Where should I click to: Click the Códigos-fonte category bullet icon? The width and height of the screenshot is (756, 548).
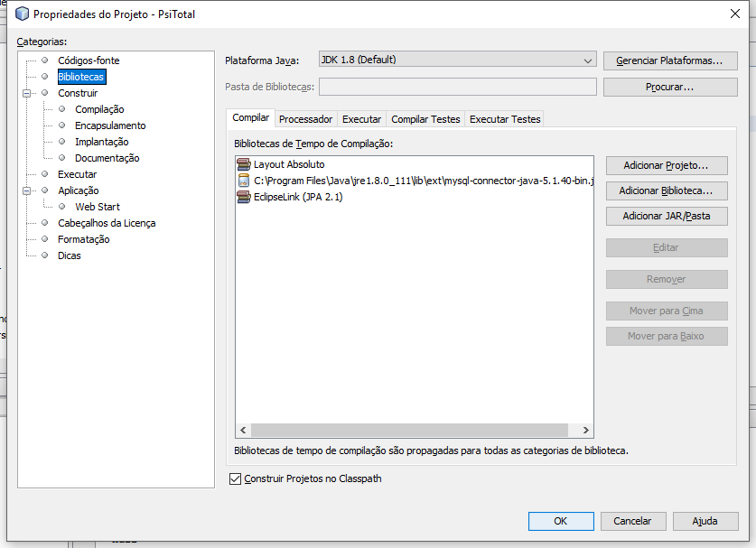45,60
